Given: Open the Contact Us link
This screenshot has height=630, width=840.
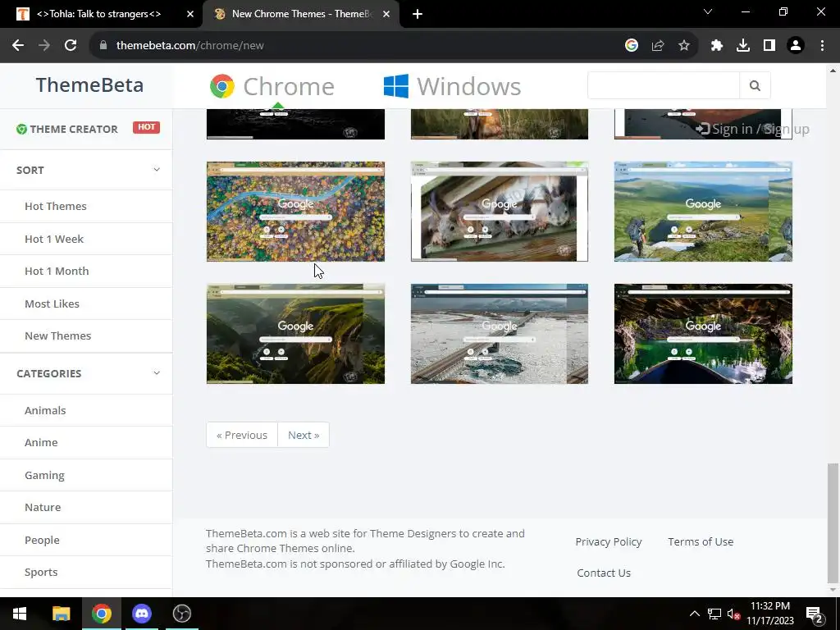Looking at the screenshot, I should click(604, 573).
